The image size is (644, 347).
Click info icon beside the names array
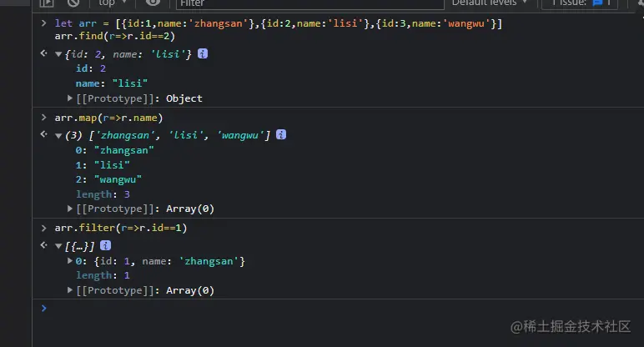point(281,134)
